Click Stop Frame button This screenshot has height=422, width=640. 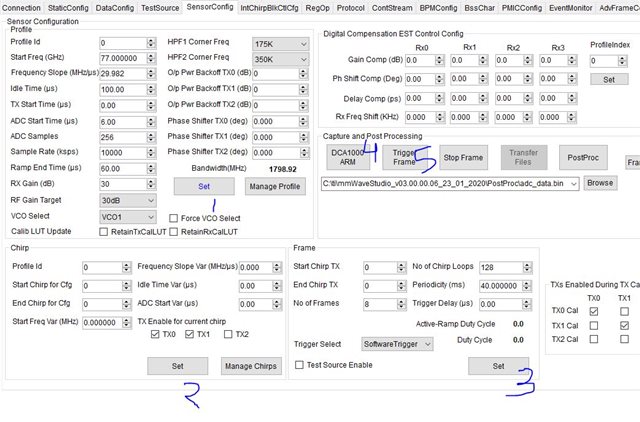coord(463,158)
